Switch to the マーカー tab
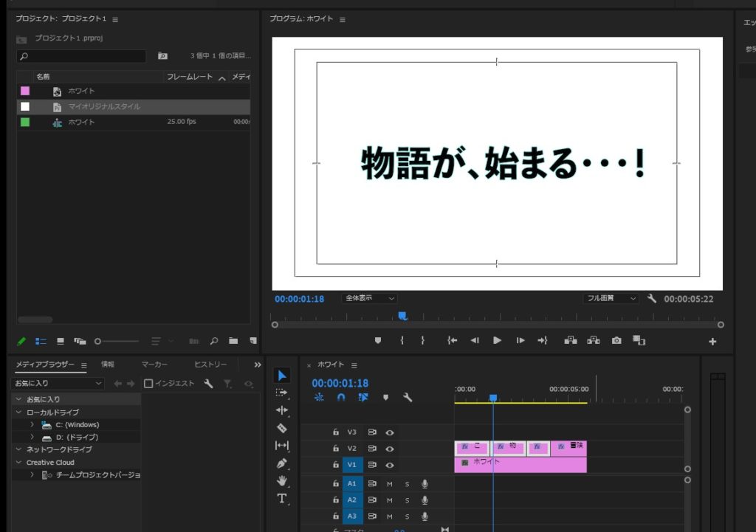The height and width of the screenshot is (532, 756). click(154, 365)
